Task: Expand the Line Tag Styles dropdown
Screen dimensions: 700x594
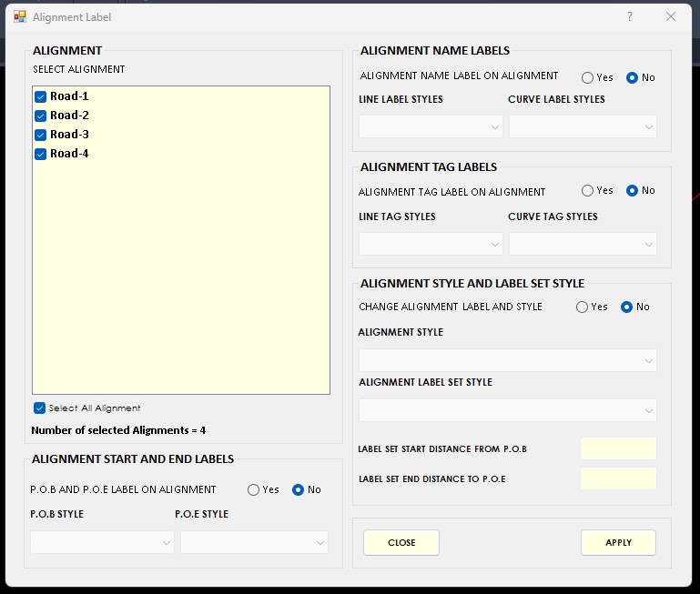Action: point(431,244)
